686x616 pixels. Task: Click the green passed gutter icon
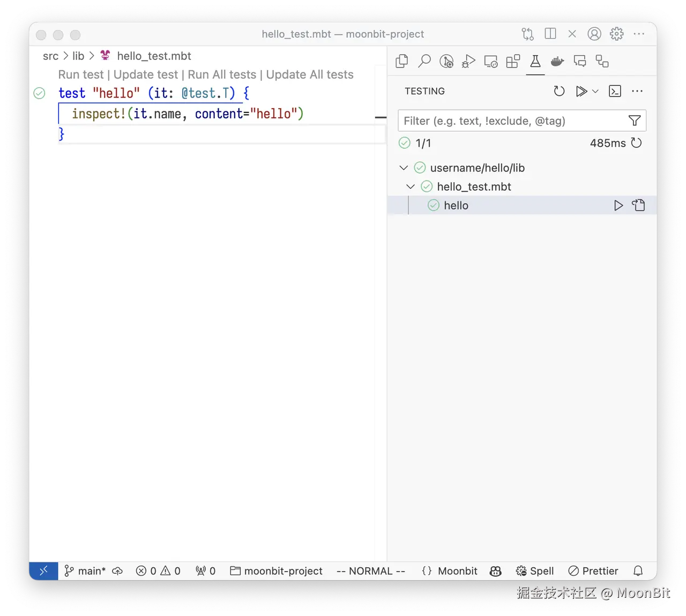40,93
